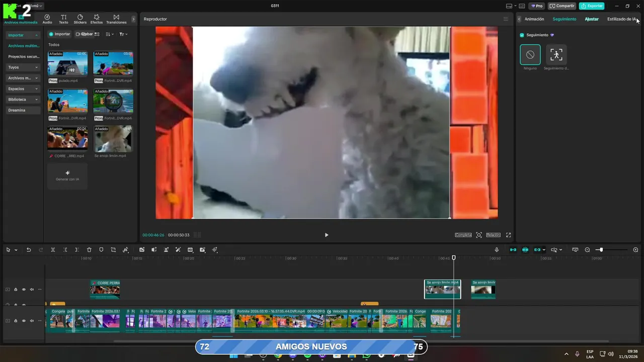Expand the Tuyos section

pos(36,67)
